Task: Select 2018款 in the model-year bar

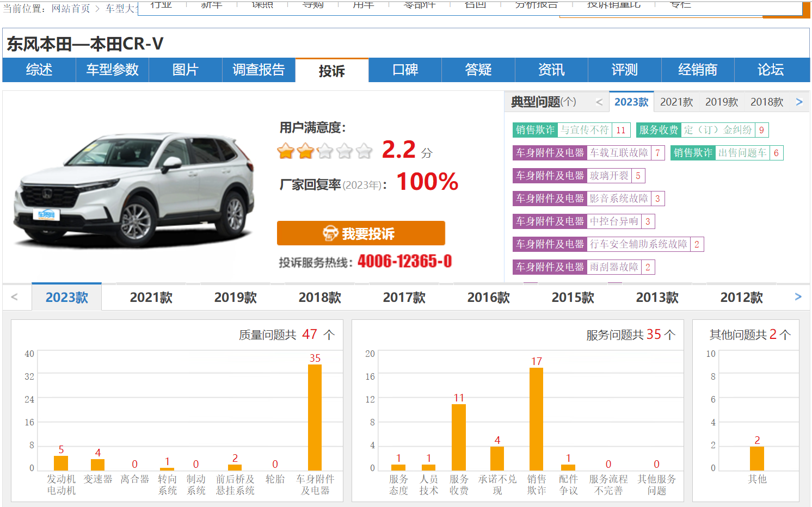Action: click(x=320, y=297)
